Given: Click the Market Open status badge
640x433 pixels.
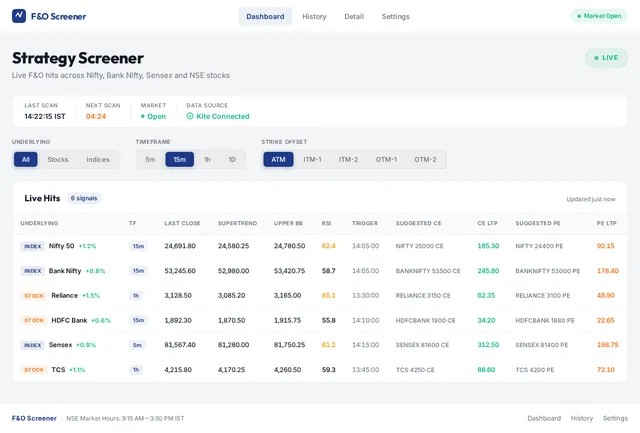Looking at the screenshot, I should 599,16.
